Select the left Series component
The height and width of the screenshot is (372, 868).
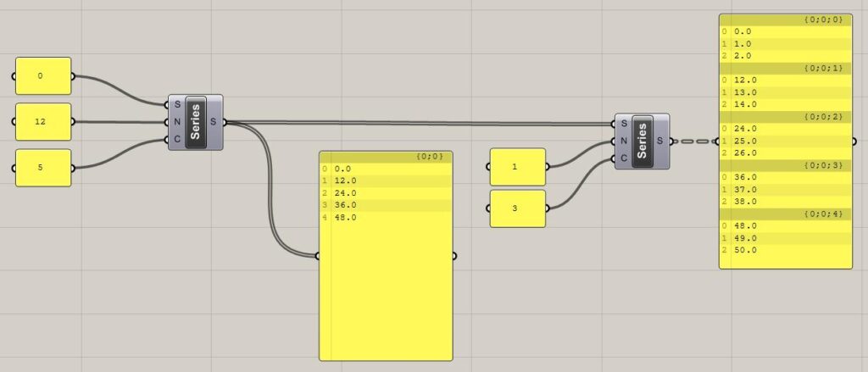point(196,122)
